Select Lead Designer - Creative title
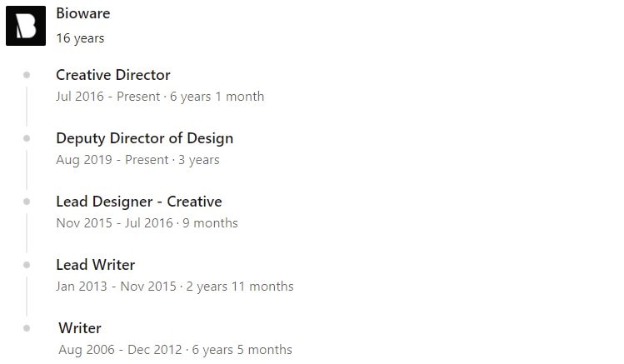This screenshot has width=624, height=364. tap(139, 202)
